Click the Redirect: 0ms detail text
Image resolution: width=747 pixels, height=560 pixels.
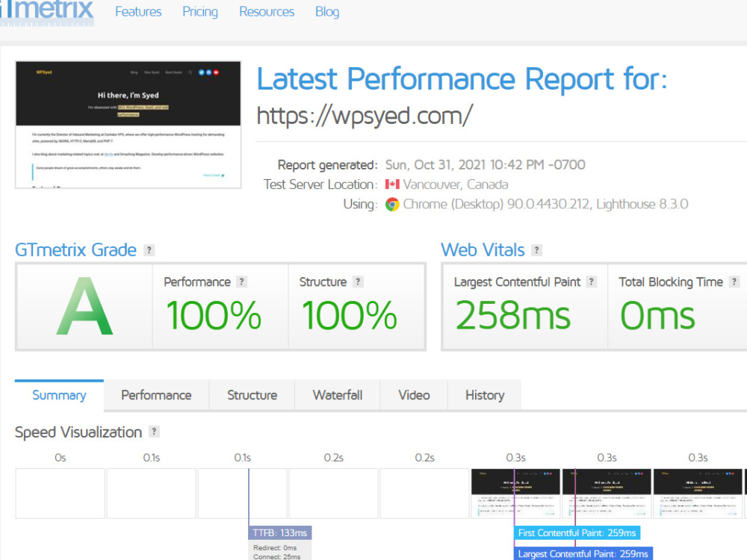[275, 547]
